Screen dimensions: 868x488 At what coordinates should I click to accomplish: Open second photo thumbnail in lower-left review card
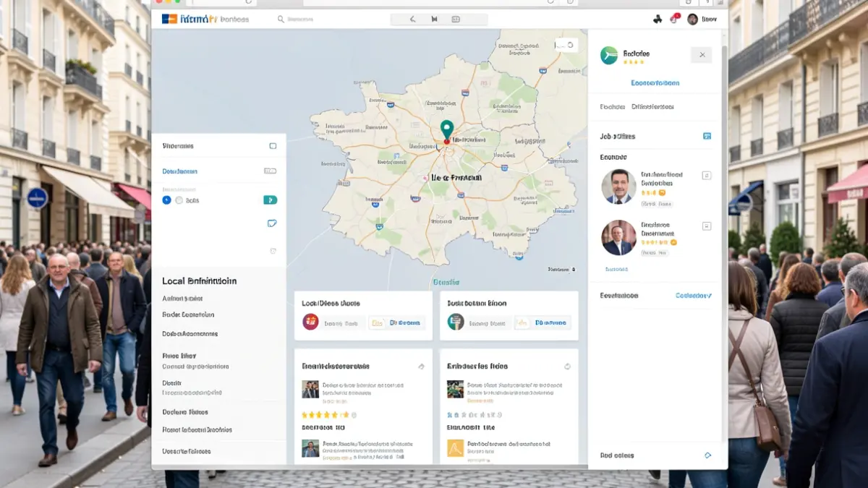tap(310, 448)
